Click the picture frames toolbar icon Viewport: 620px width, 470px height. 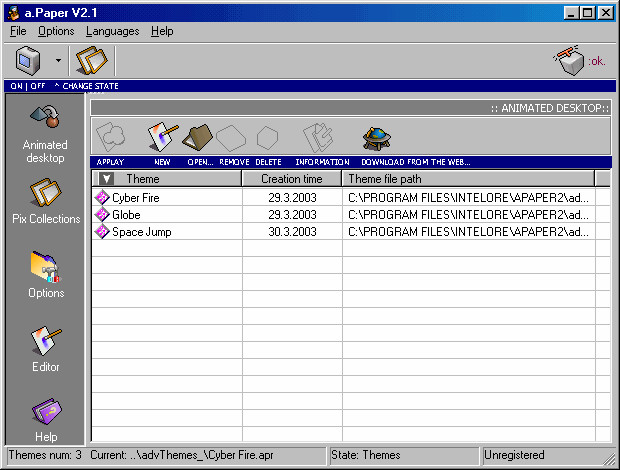(x=92, y=61)
